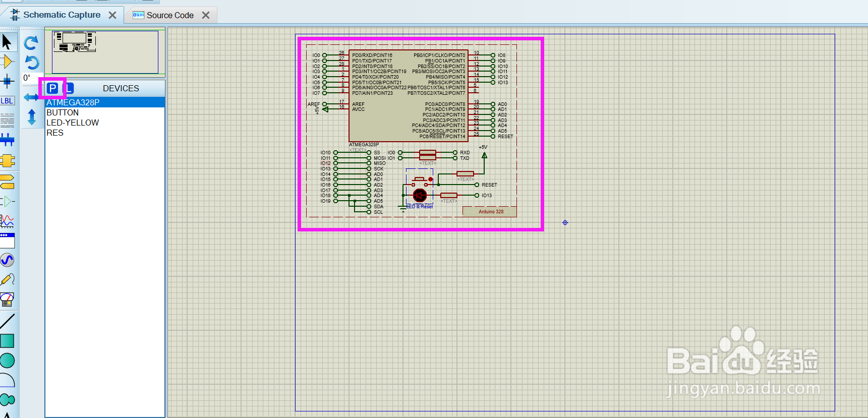Select the Text Script mode tool

coord(7,120)
